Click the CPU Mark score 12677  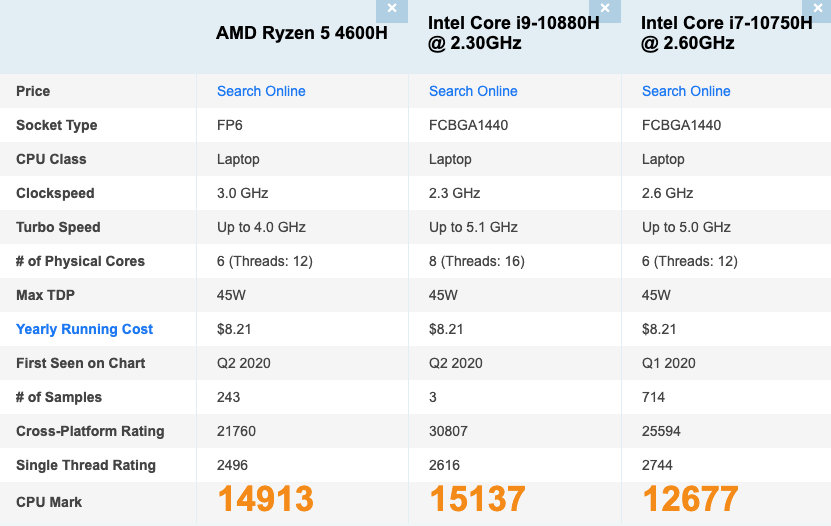coord(690,499)
